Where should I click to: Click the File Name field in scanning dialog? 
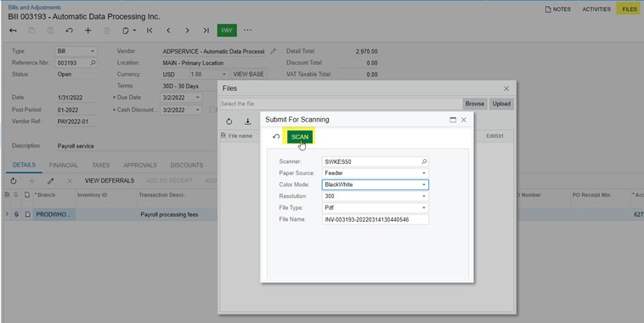[376, 219]
